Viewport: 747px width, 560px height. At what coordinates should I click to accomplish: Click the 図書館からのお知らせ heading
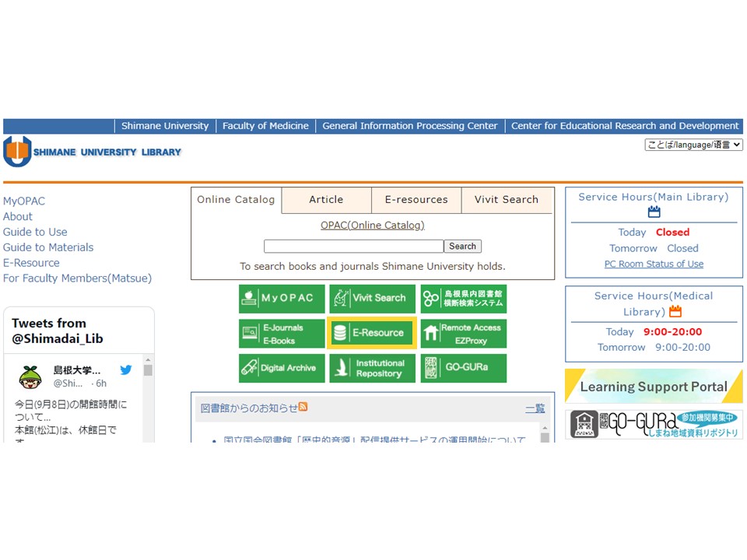[249, 408]
